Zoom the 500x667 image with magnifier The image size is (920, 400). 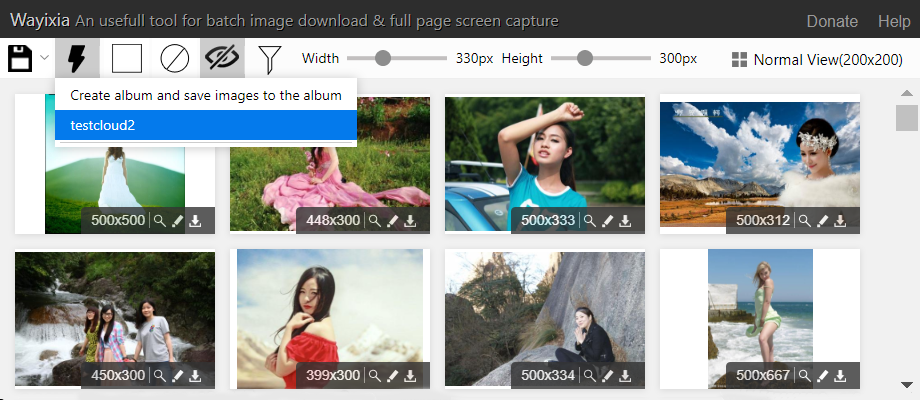coord(805,375)
